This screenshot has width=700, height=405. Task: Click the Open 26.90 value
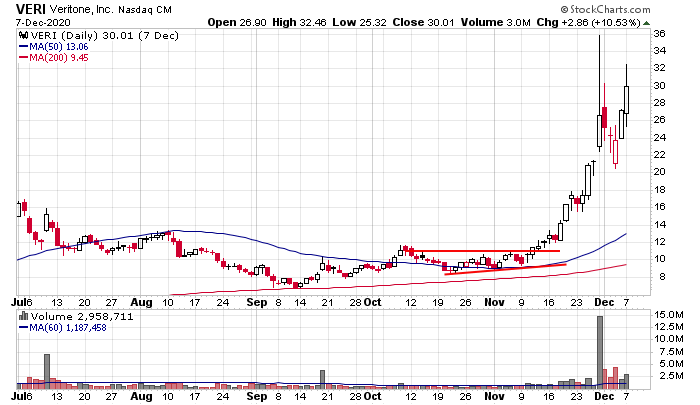[237, 22]
